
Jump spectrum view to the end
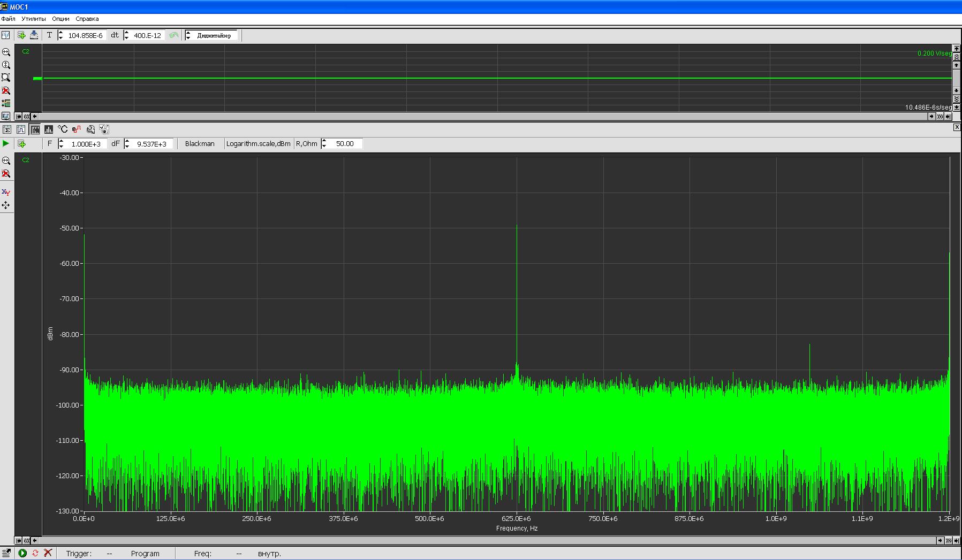click(957, 541)
